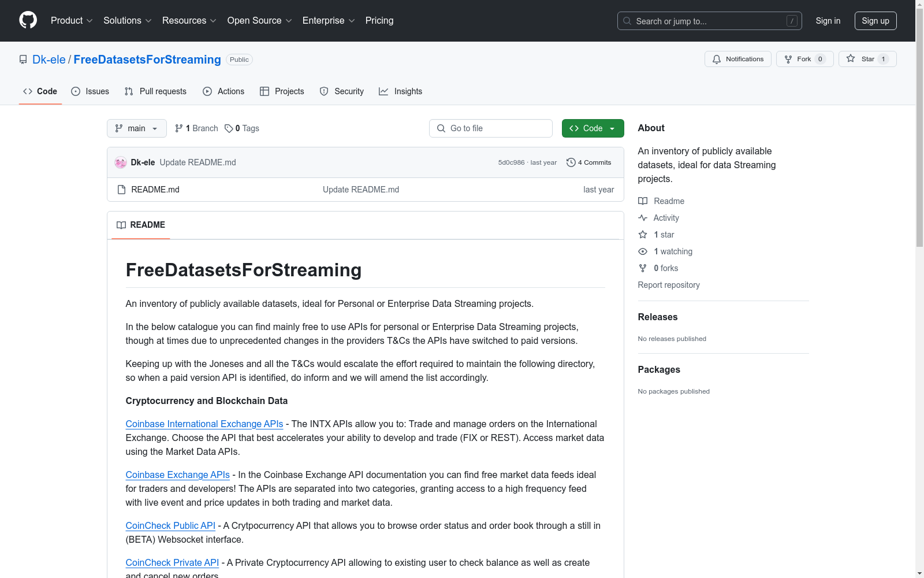Click the Security shield icon

click(x=324, y=91)
